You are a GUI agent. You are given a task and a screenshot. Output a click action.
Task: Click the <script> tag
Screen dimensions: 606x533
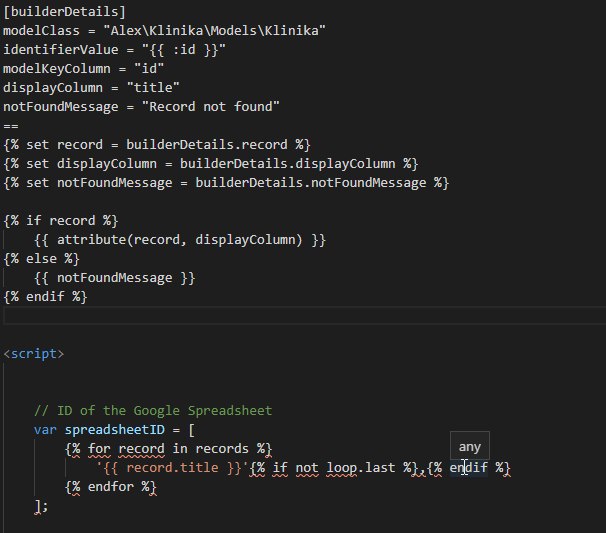pyautogui.click(x=34, y=354)
